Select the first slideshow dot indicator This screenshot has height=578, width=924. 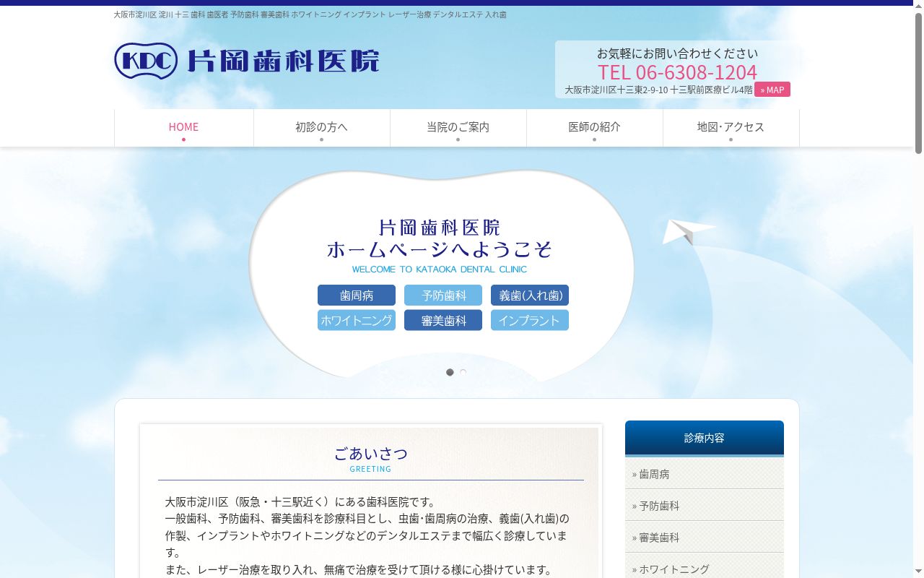pyautogui.click(x=450, y=372)
